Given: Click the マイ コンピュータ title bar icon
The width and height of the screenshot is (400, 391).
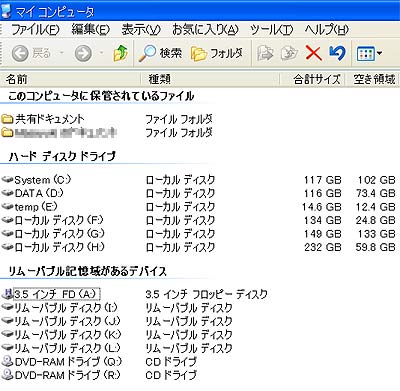Looking at the screenshot, I should click(6, 11).
